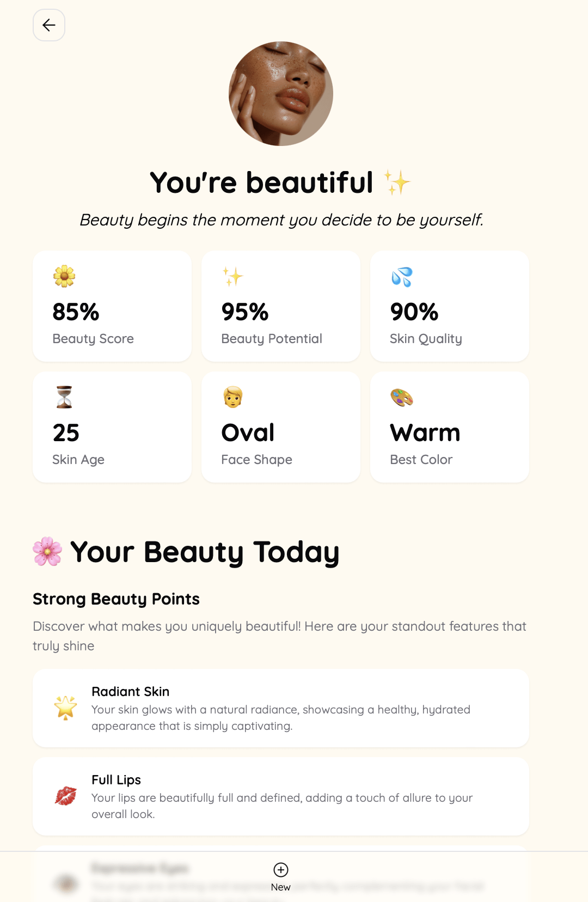Image resolution: width=588 pixels, height=902 pixels.
Task: Click the glowing star Radiant Skin icon
Action: [65, 708]
